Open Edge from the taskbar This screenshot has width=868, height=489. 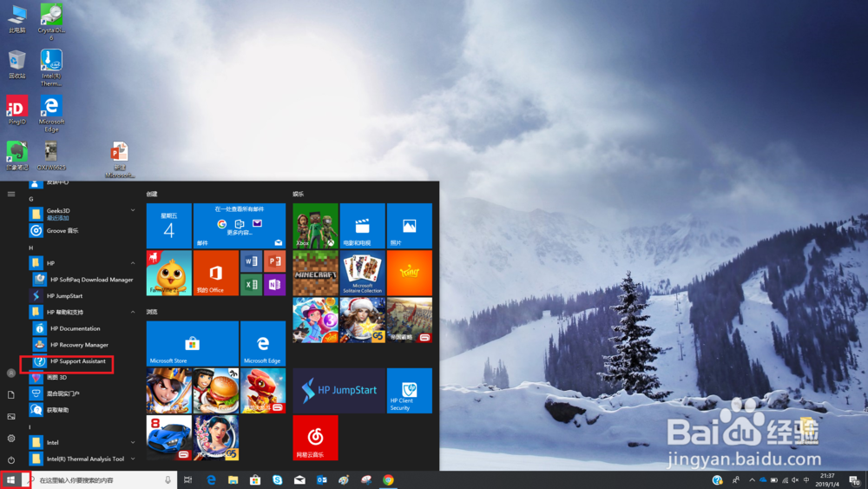point(211,480)
